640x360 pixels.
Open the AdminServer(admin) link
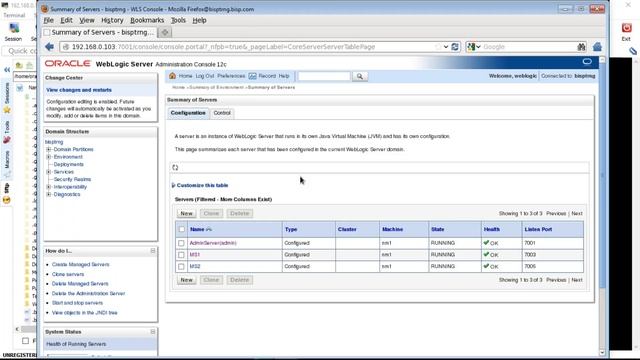coord(213,243)
